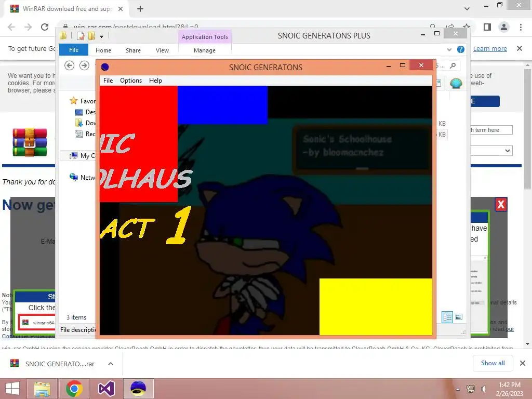The image size is (532, 399).
Task: Click the red block in the game
Action: (138, 144)
